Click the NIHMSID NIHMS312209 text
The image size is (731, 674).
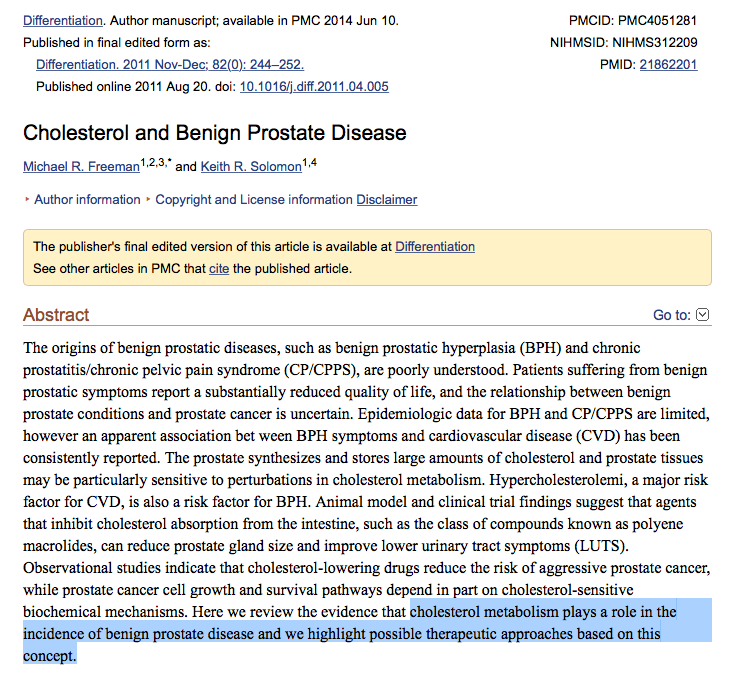(623, 42)
